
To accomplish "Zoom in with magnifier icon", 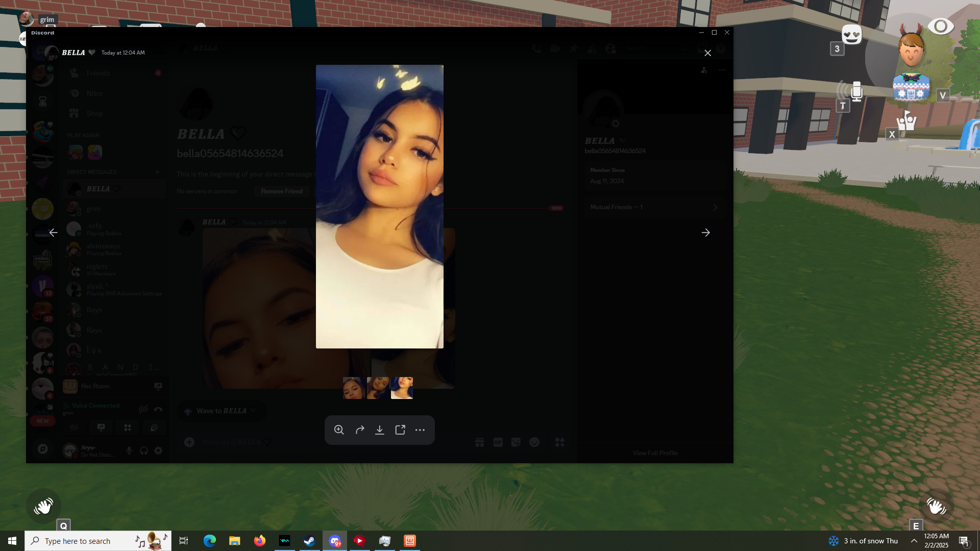I will (x=339, y=430).
